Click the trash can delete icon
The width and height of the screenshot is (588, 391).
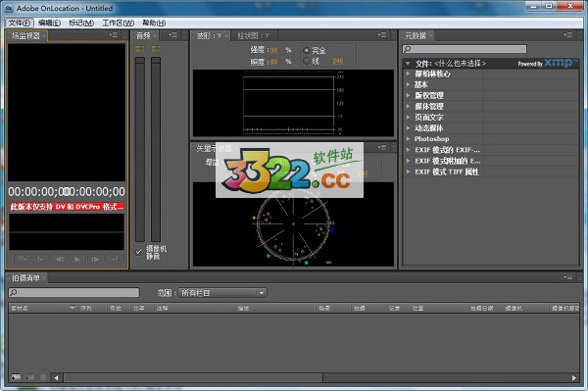43,377
